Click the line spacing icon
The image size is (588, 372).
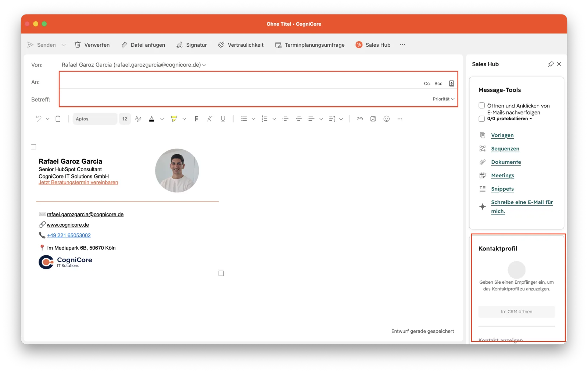[x=332, y=119]
